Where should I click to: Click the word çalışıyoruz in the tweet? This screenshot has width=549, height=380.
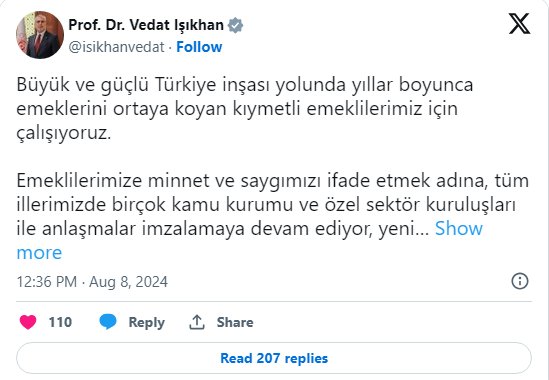coord(64,133)
